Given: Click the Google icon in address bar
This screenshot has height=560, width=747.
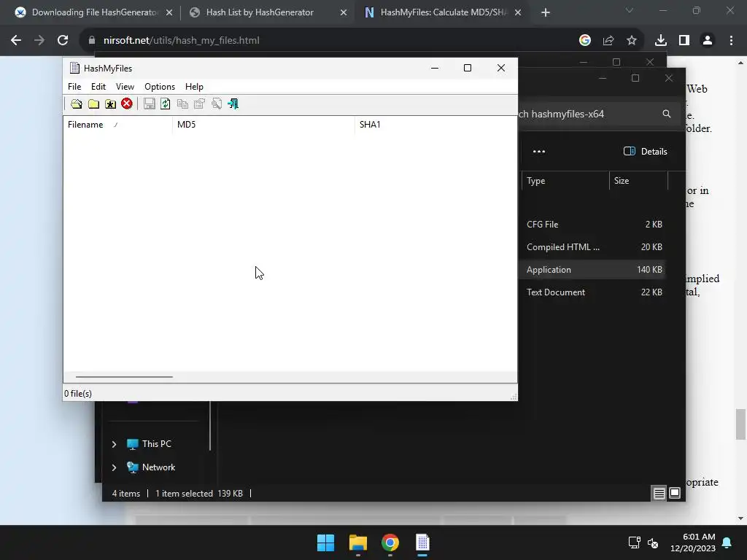Looking at the screenshot, I should [x=585, y=41].
